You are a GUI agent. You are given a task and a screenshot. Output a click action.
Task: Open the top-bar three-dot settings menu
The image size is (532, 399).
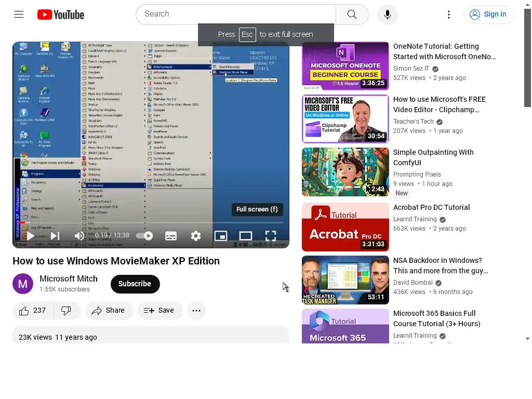tap(448, 14)
